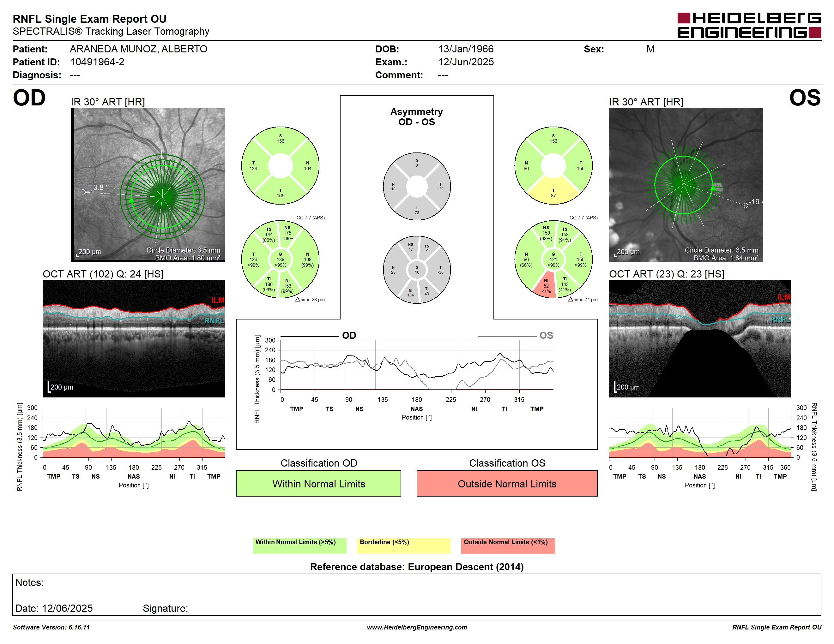Select the OD TI 186 (99%) sector

tap(269, 284)
